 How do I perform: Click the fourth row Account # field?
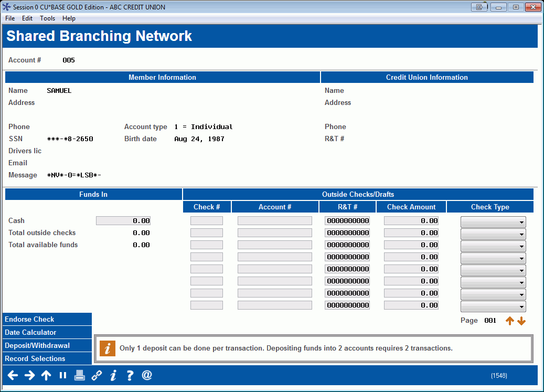[275, 257]
